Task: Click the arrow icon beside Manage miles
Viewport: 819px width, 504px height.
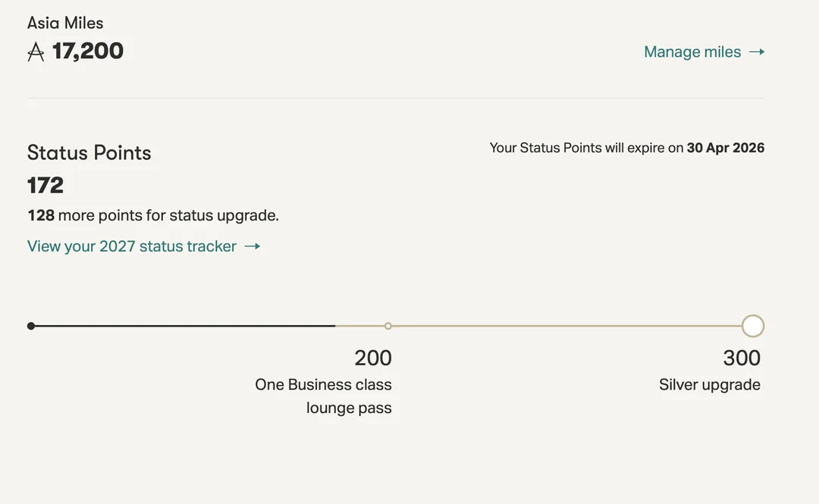Action: click(757, 52)
